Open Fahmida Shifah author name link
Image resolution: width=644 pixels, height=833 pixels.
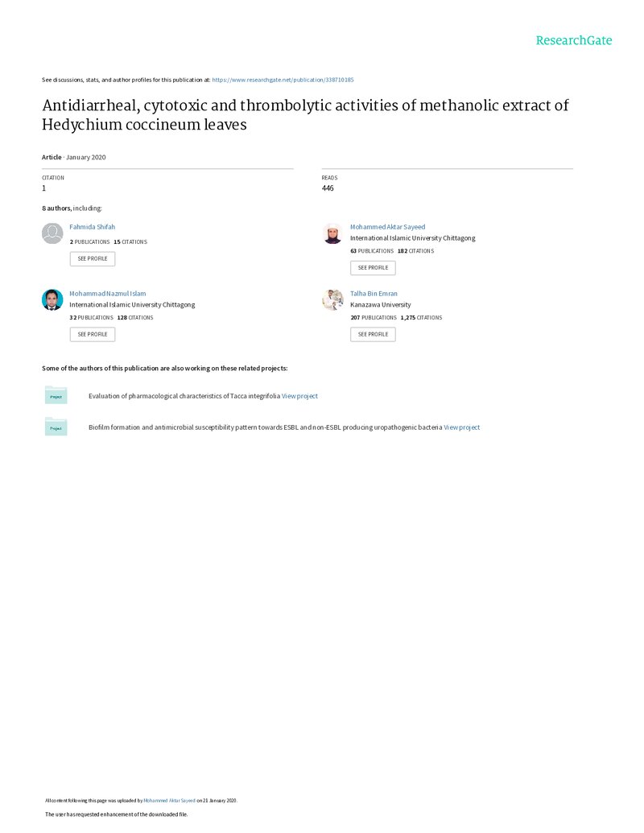(x=92, y=227)
